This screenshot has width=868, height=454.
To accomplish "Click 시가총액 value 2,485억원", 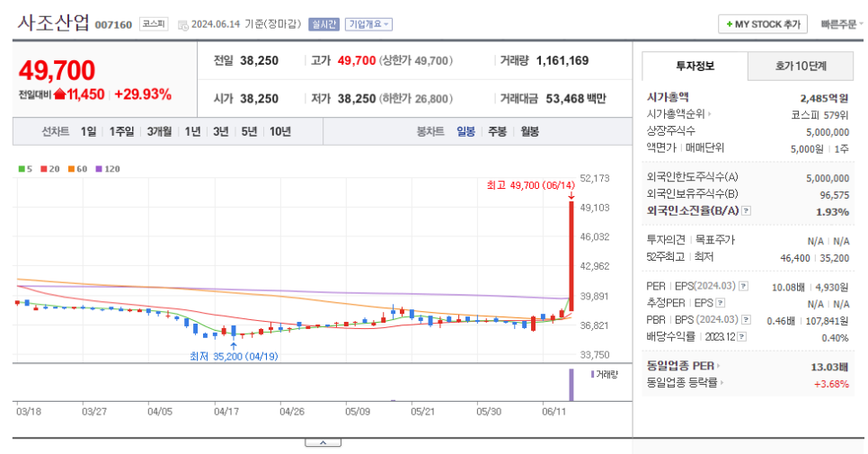I will (x=824, y=99).
